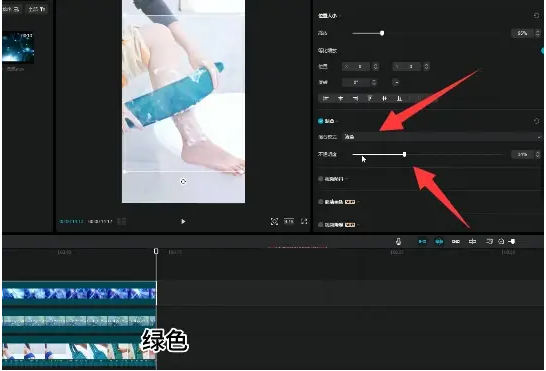The height and width of the screenshot is (371, 546).
Task: Select the blue sparkle thumbnail in the media panel
Action: tap(18, 47)
